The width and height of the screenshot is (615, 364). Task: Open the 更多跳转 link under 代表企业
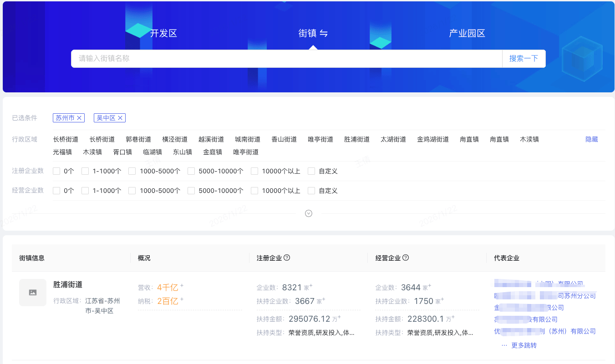(x=524, y=345)
